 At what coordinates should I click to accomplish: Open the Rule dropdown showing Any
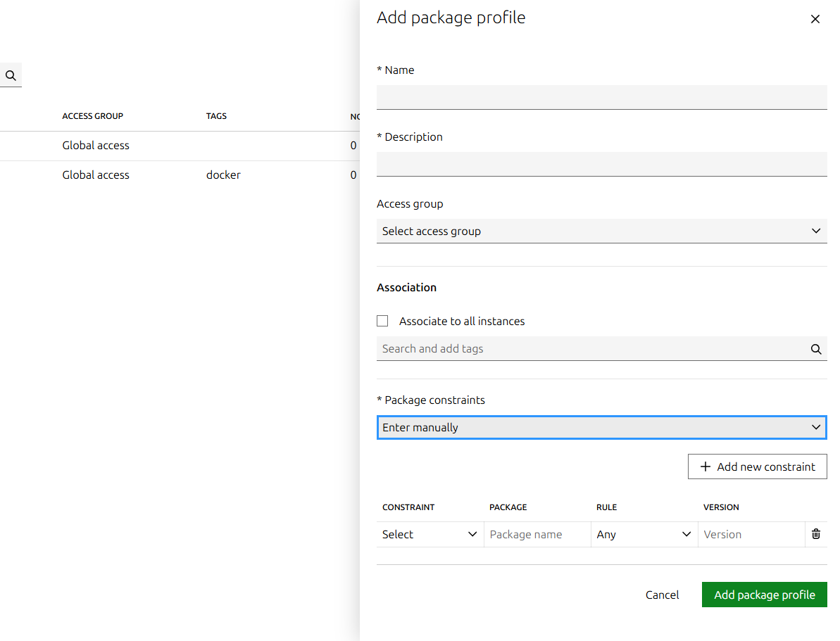click(x=644, y=534)
